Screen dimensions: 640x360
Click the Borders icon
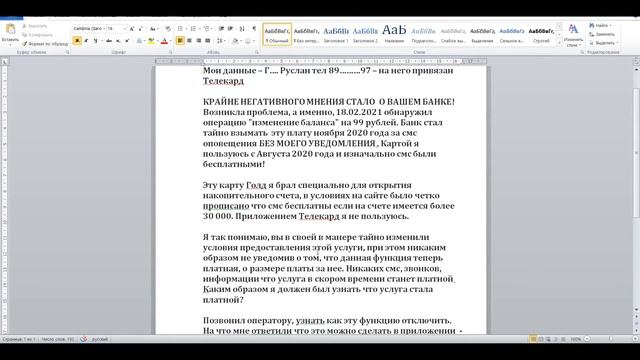[x=247, y=41]
